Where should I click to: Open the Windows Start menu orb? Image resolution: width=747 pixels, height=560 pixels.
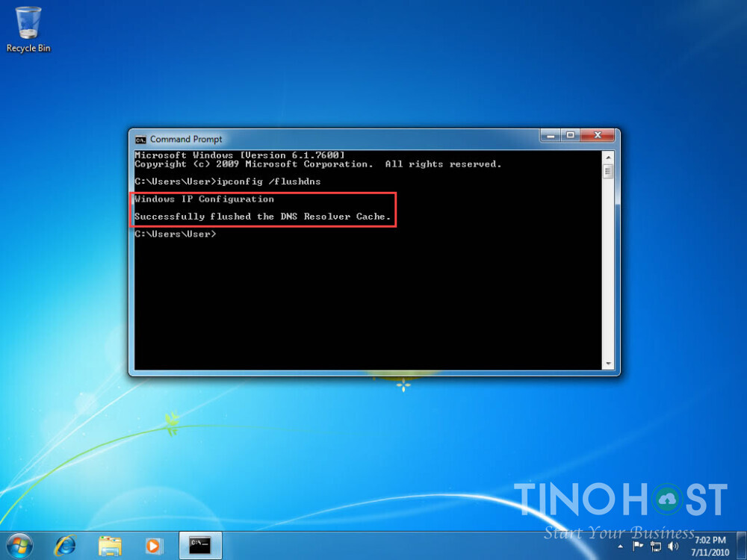tap(20, 546)
